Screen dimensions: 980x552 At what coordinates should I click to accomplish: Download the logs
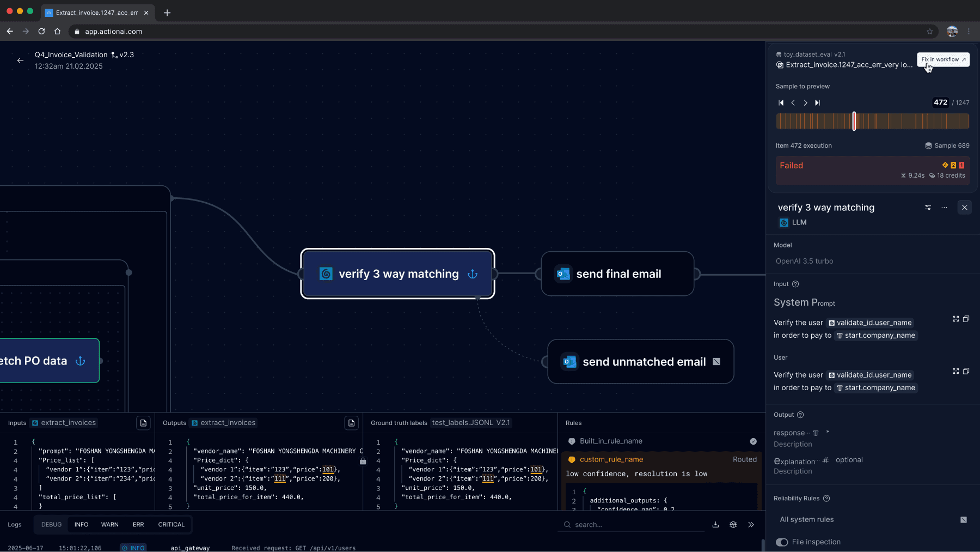pyautogui.click(x=715, y=525)
